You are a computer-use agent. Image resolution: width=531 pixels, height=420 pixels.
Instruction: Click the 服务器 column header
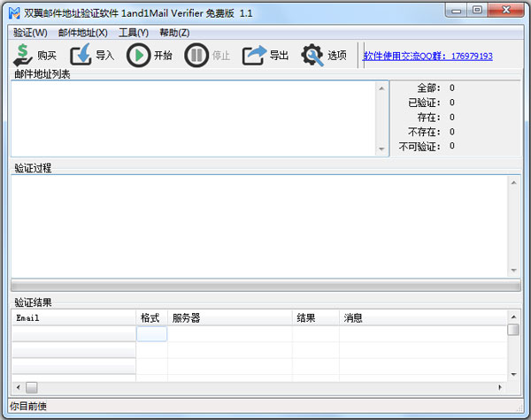point(229,317)
